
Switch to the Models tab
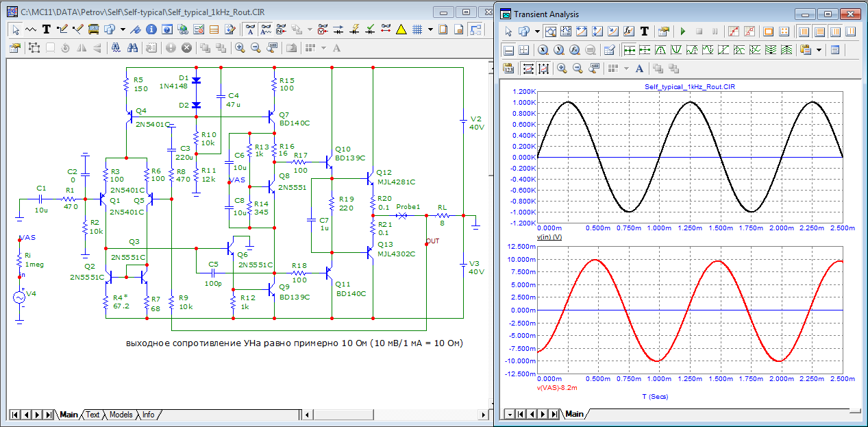point(121,415)
